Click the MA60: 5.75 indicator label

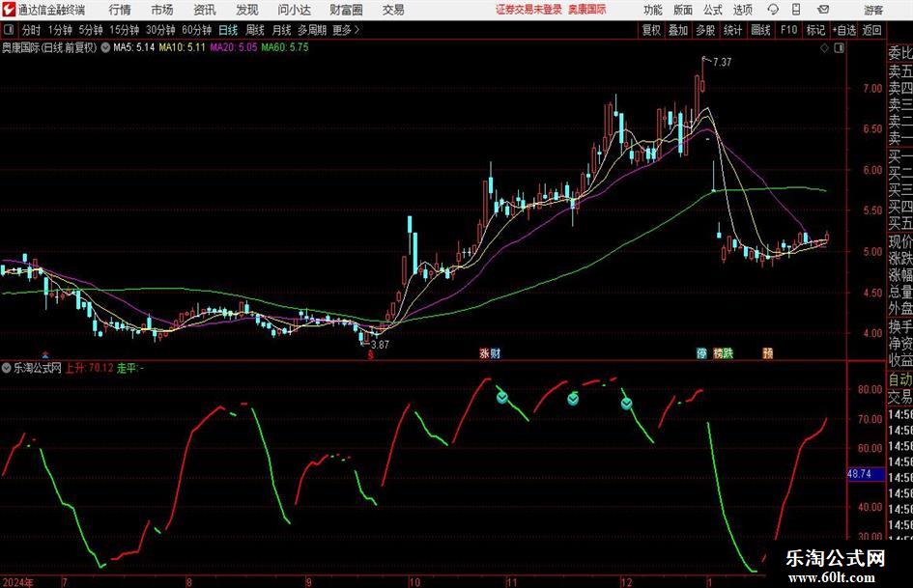(285, 47)
